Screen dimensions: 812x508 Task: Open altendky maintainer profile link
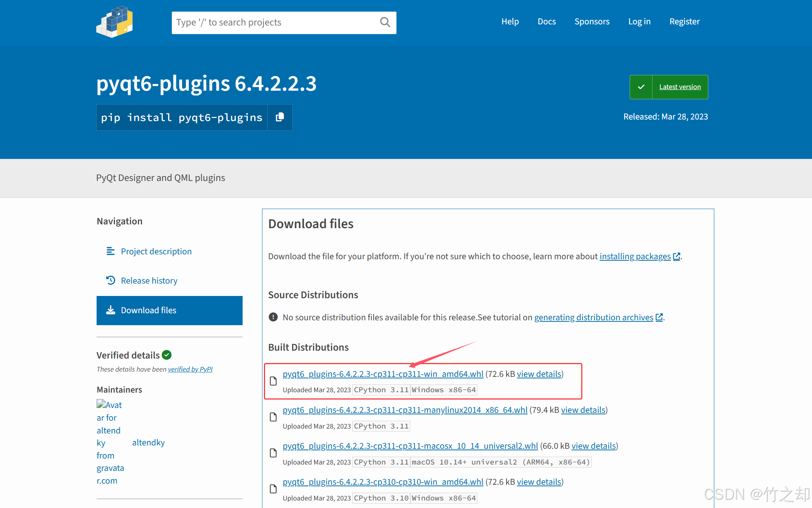pyautogui.click(x=148, y=442)
